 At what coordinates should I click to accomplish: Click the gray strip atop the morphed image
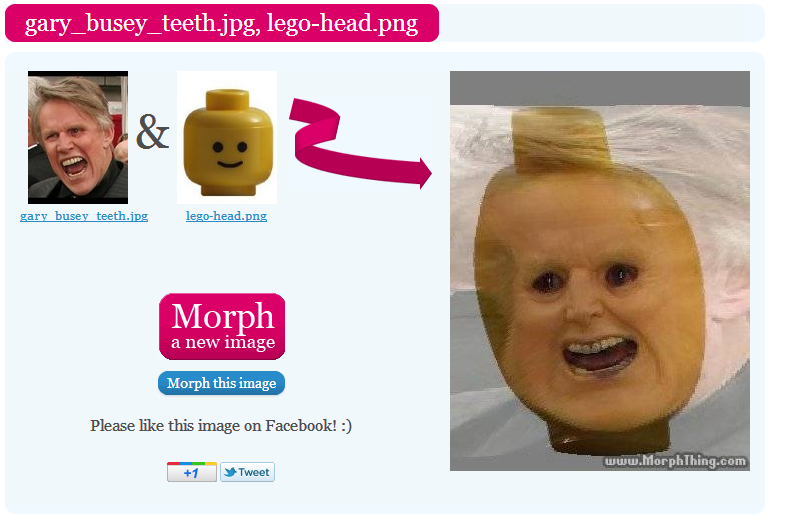(600, 88)
